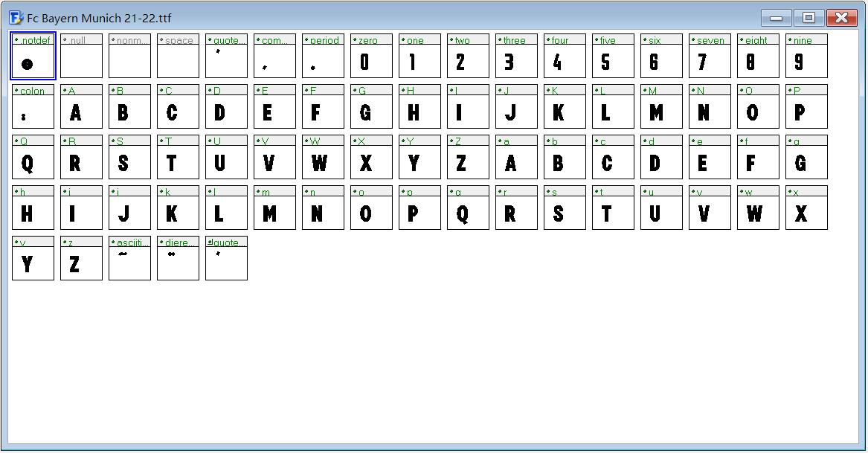Pick the nonmarkingreturn glyph cell
The height and width of the screenshot is (453, 868).
point(129,56)
